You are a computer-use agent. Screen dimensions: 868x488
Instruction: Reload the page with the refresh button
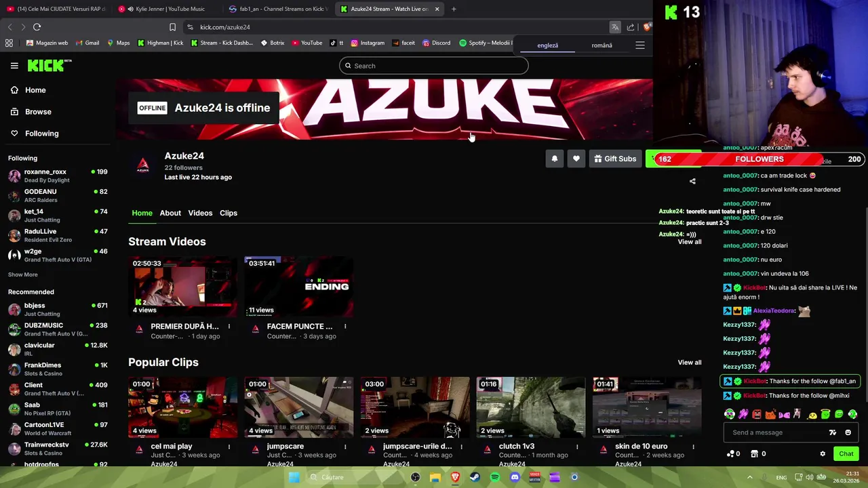coord(37,27)
